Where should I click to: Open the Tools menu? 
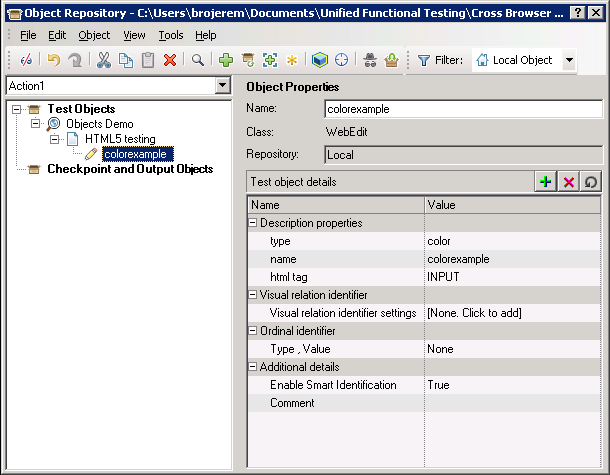[x=170, y=35]
